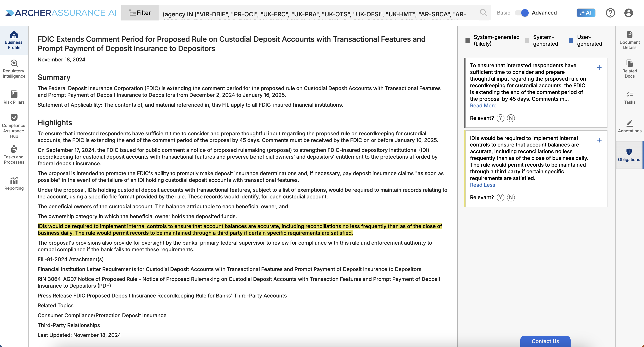Open the Business Profile sidebar icon

[x=14, y=40]
